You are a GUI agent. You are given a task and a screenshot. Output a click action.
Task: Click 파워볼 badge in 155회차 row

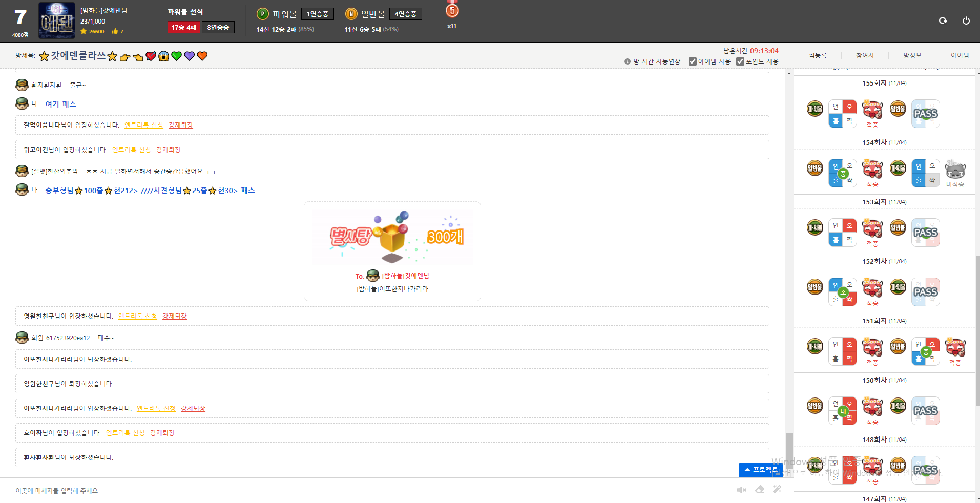[x=815, y=109]
